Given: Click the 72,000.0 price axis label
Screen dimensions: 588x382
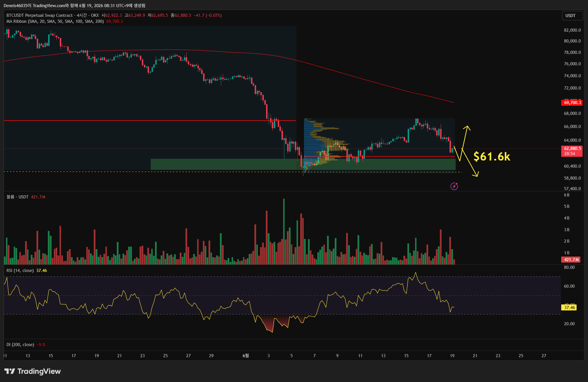Looking at the screenshot, I should [x=572, y=88].
